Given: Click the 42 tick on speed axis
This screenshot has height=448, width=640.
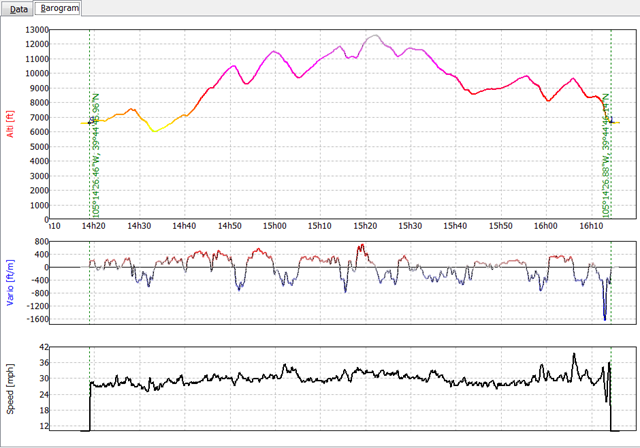Looking at the screenshot, I should pyautogui.click(x=43, y=348).
